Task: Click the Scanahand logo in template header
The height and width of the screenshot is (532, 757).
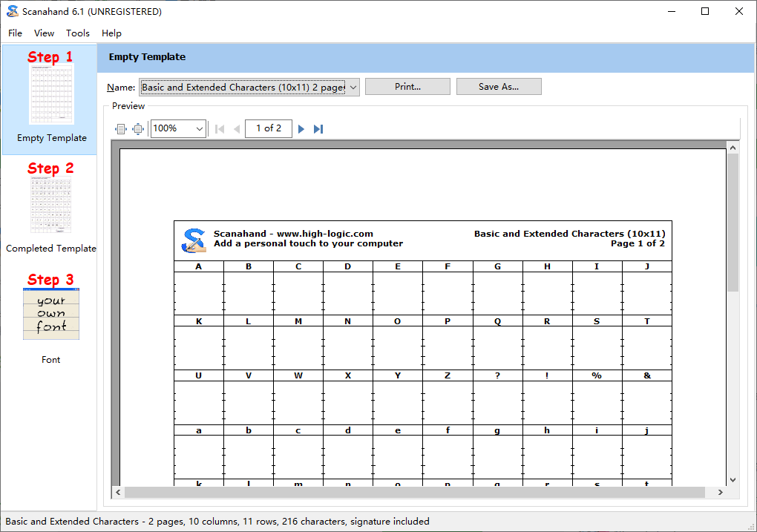Action: click(194, 240)
